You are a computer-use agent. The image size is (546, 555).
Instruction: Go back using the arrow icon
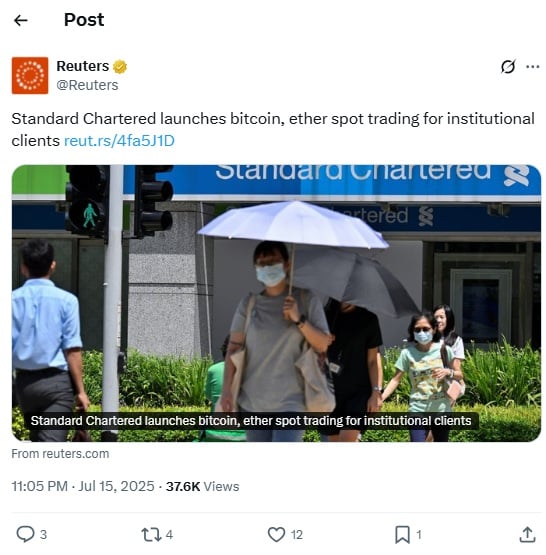tap(21, 20)
